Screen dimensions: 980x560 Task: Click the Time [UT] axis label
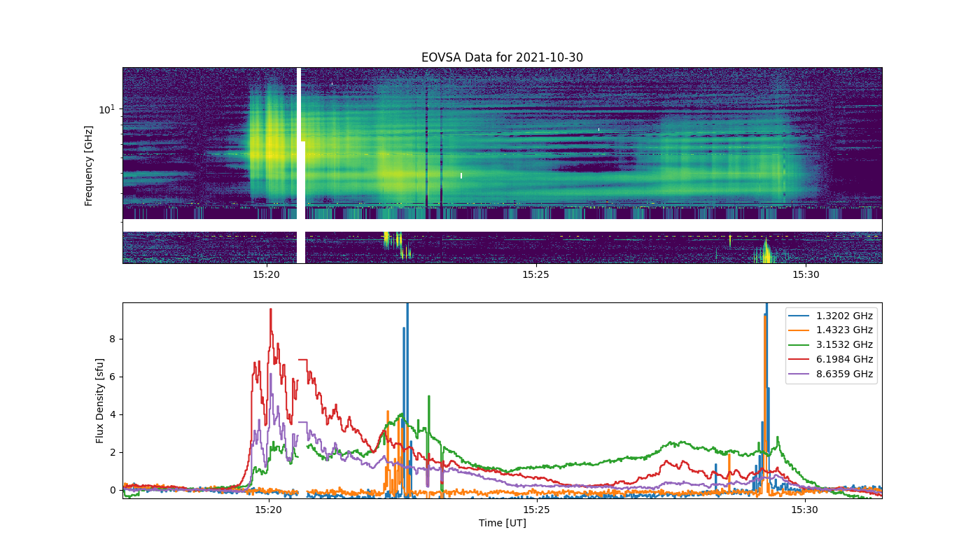click(x=502, y=523)
